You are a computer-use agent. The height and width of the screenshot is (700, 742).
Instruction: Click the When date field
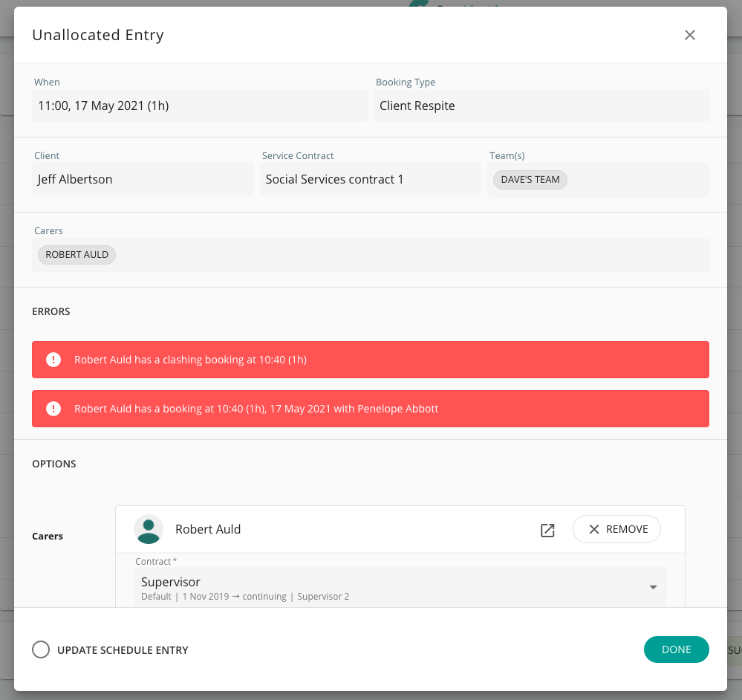coord(199,106)
